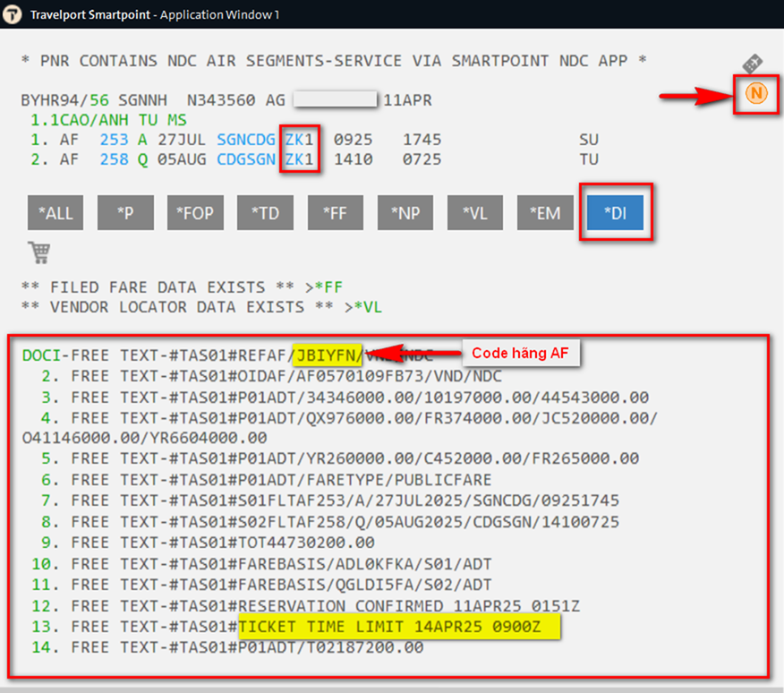The width and height of the screenshot is (784, 693).
Task: Click the 0925 departure time on segment 1
Action: [x=353, y=140]
